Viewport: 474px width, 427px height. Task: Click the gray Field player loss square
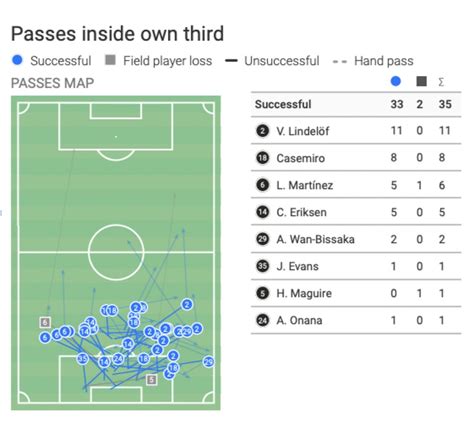click(110, 60)
